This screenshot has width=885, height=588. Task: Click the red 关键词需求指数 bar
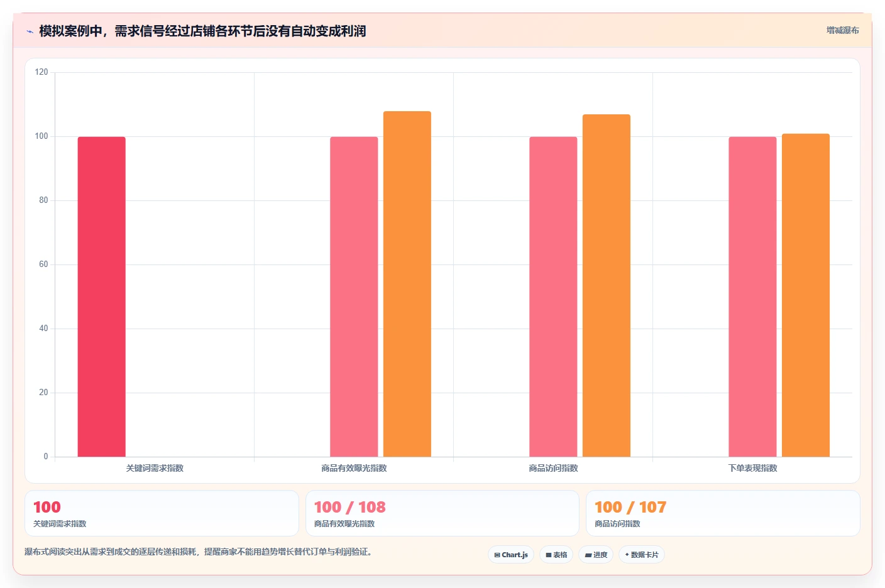[x=102, y=297]
